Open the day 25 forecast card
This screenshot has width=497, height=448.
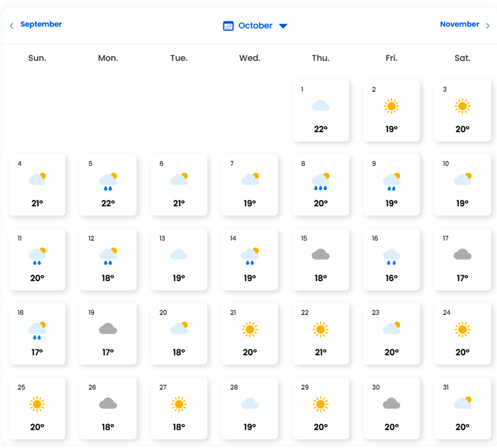(37, 408)
